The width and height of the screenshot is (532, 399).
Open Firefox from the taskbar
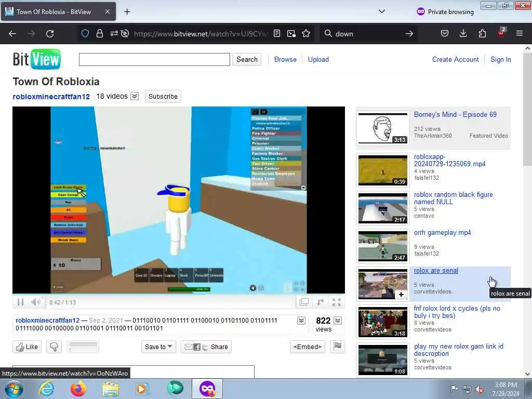point(78,389)
